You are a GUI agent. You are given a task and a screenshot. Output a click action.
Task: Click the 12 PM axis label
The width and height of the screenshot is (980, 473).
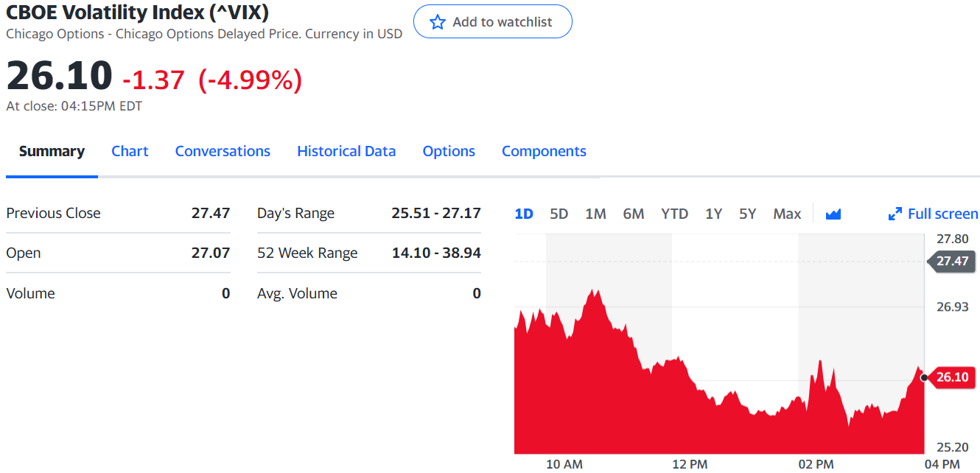coord(690,464)
